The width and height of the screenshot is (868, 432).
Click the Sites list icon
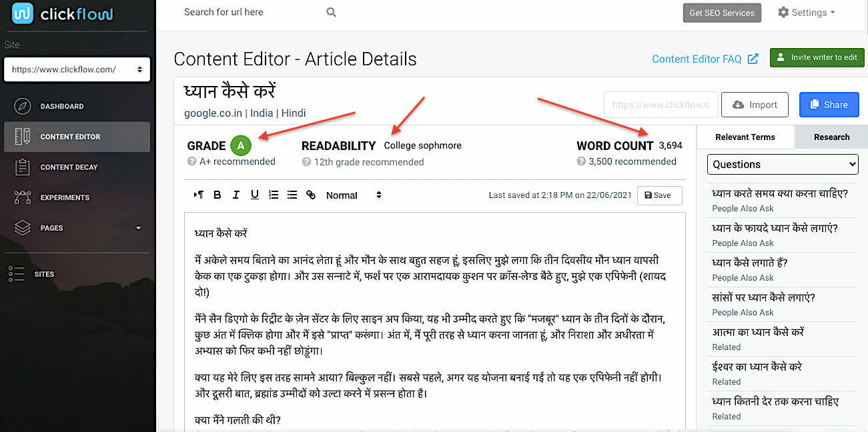tap(16, 274)
